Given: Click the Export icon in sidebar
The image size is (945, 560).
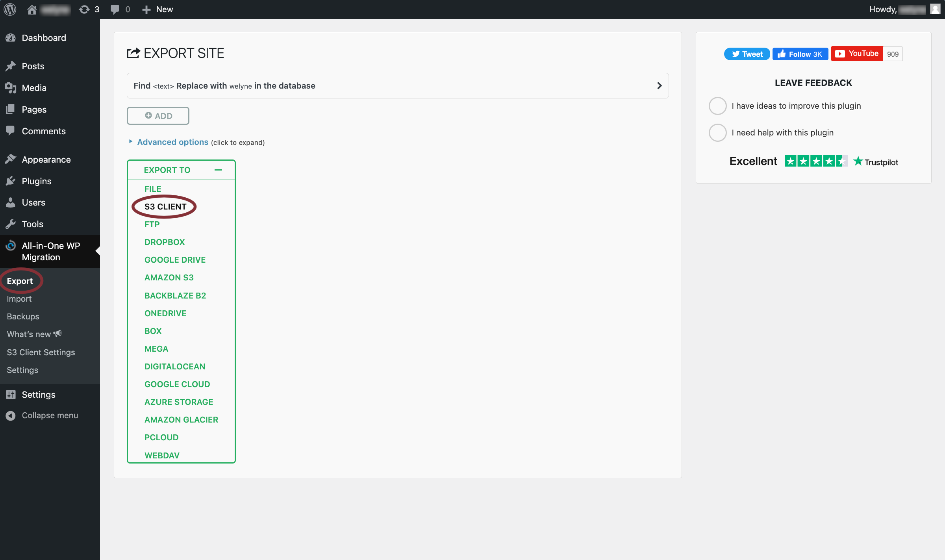Looking at the screenshot, I should [19, 280].
